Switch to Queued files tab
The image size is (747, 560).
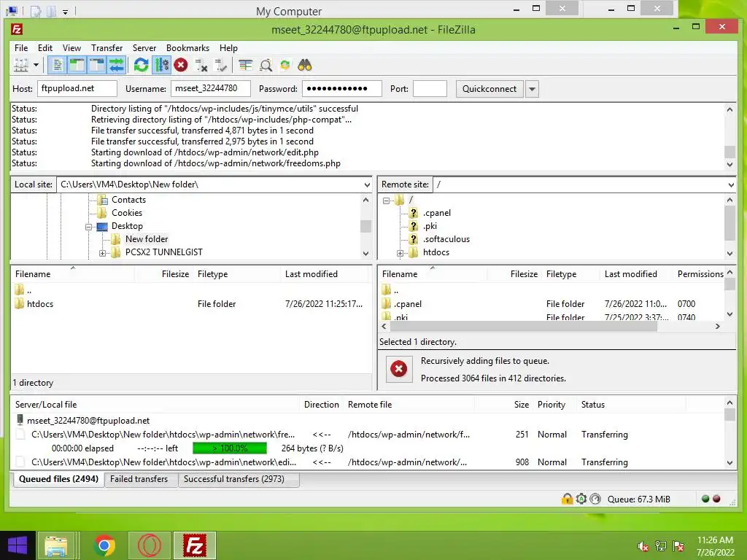point(58,479)
